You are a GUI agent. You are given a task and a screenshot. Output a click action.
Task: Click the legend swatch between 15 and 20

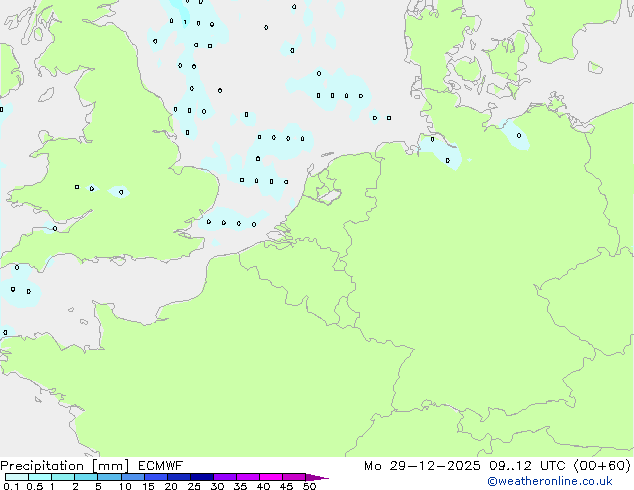[155, 477]
